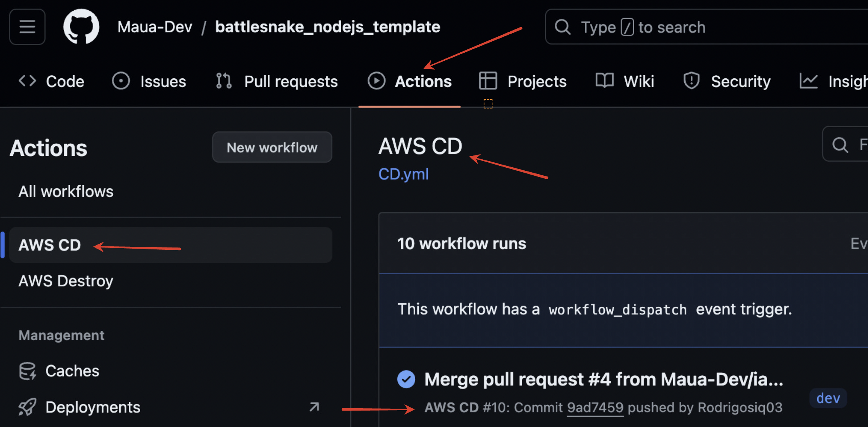Click the Caches database icon

[28, 371]
